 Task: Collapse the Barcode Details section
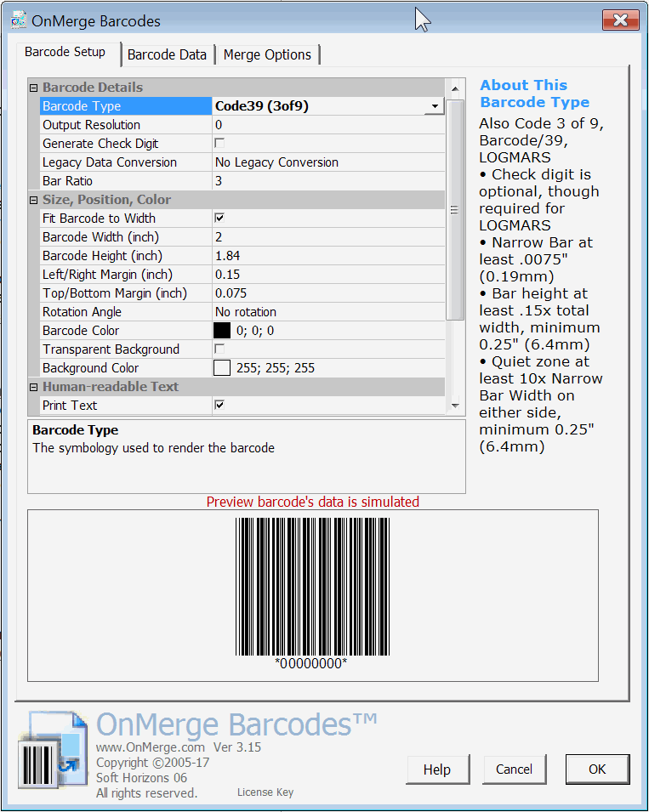tap(34, 88)
